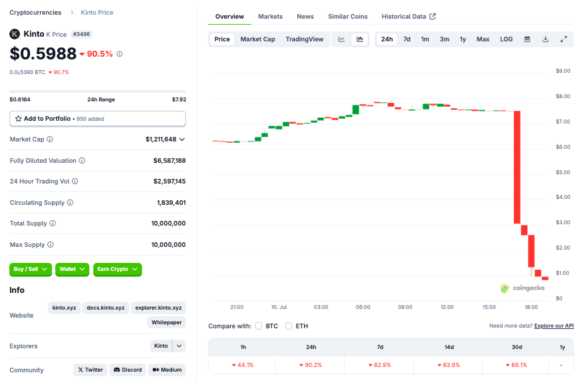The height and width of the screenshot is (381, 588).
Task: Enable ETH comparison checkbox
Action: coord(289,326)
